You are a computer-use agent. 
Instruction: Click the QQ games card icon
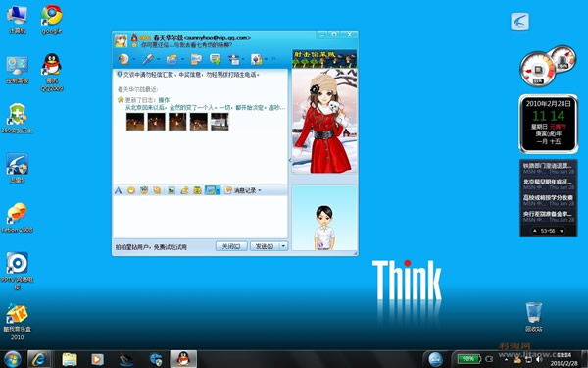(257, 59)
